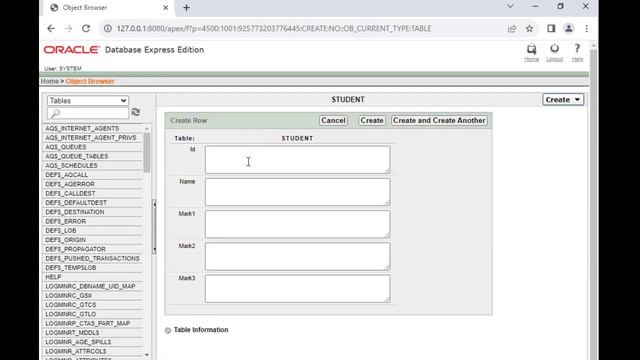Click Create and Create Another button
Viewport: 640px width, 360px height.
[x=439, y=120]
